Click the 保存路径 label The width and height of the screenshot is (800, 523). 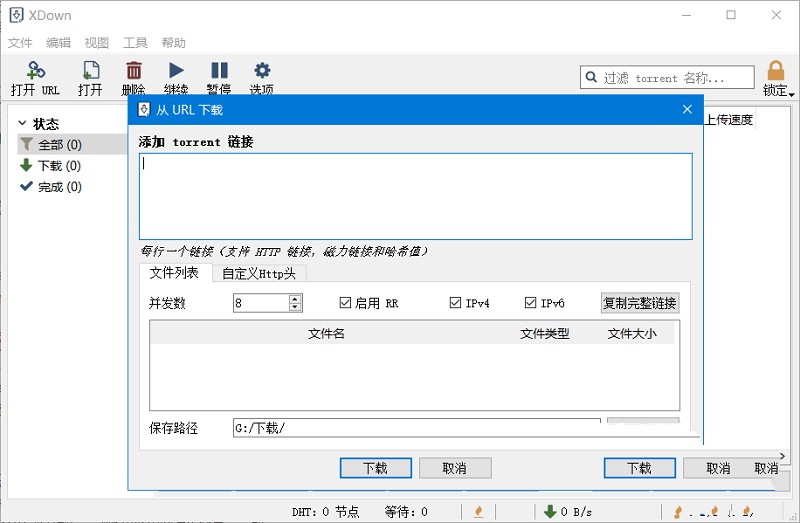click(173, 428)
